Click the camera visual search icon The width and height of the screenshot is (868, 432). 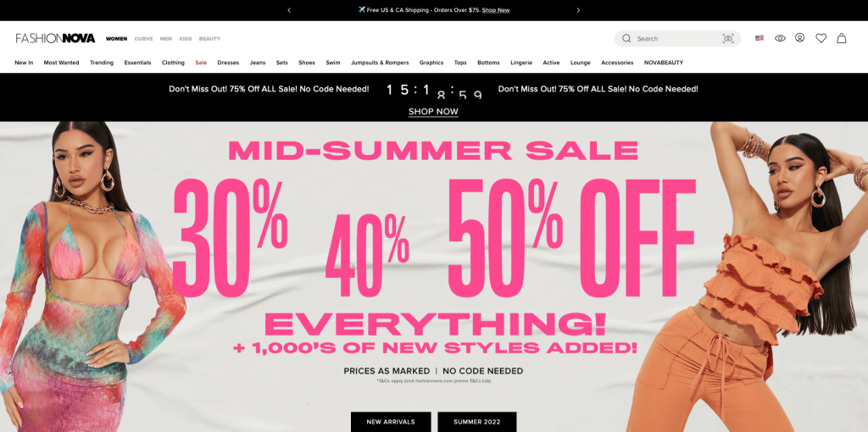[x=728, y=39]
